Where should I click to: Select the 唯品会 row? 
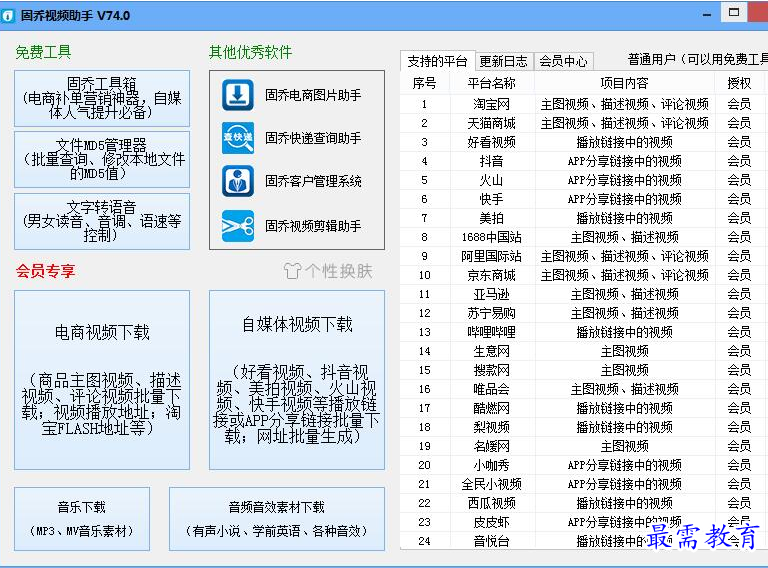point(583,389)
